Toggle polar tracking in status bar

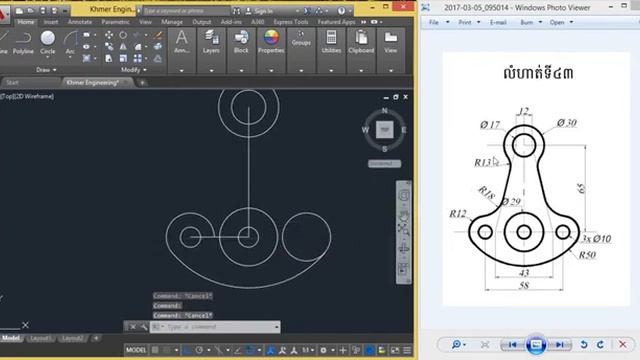point(199,350)
